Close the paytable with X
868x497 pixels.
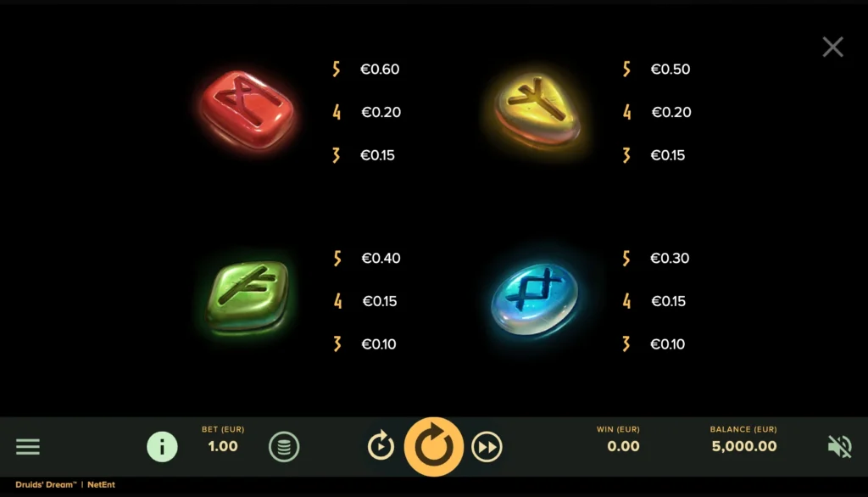832,47
